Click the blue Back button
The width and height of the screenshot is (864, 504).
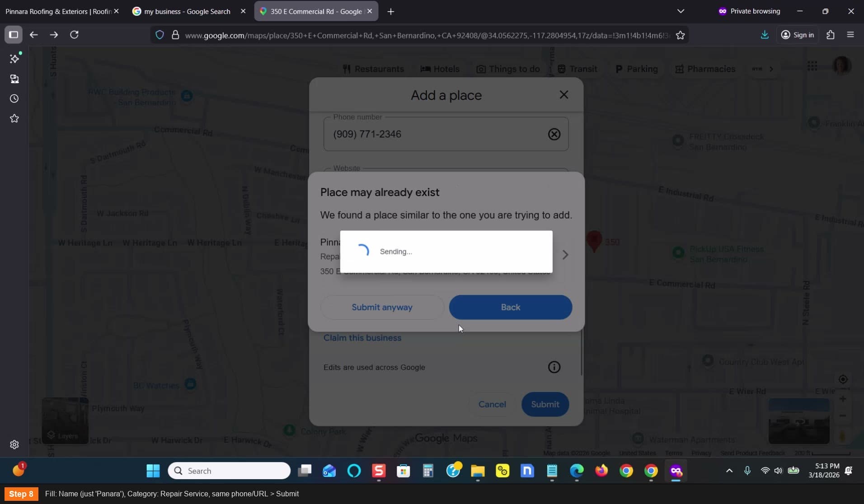[x=511, y=307]
